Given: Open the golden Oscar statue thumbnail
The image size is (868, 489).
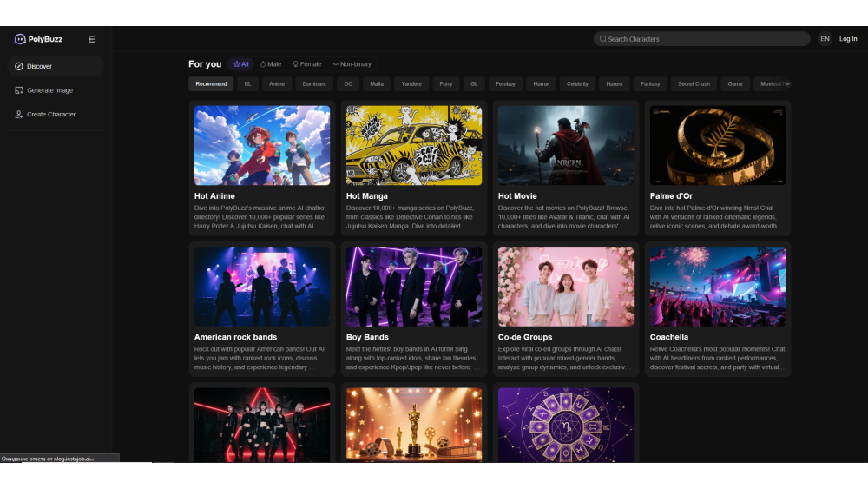Looking at the screenshot, I should pyautogui.click(x=413, y=425).
